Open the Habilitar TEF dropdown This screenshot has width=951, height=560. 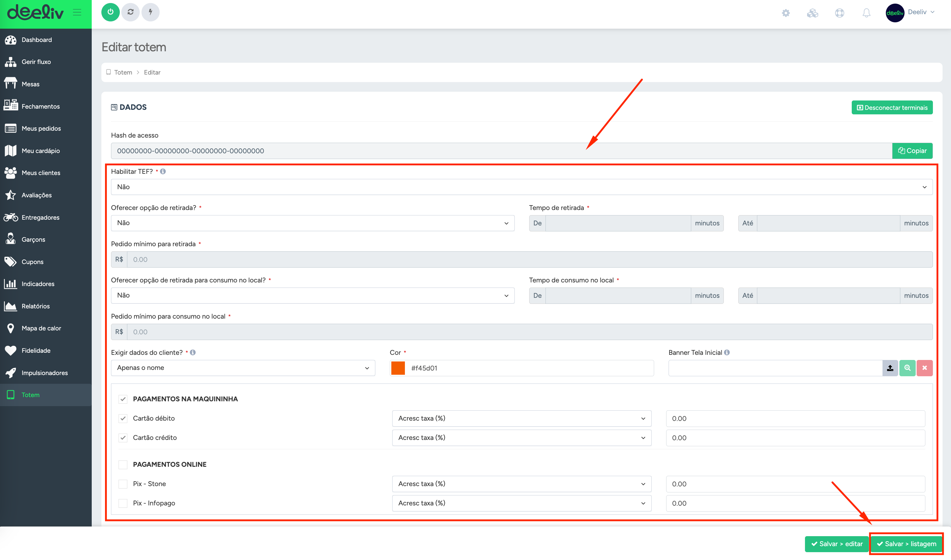pos(522,187)
